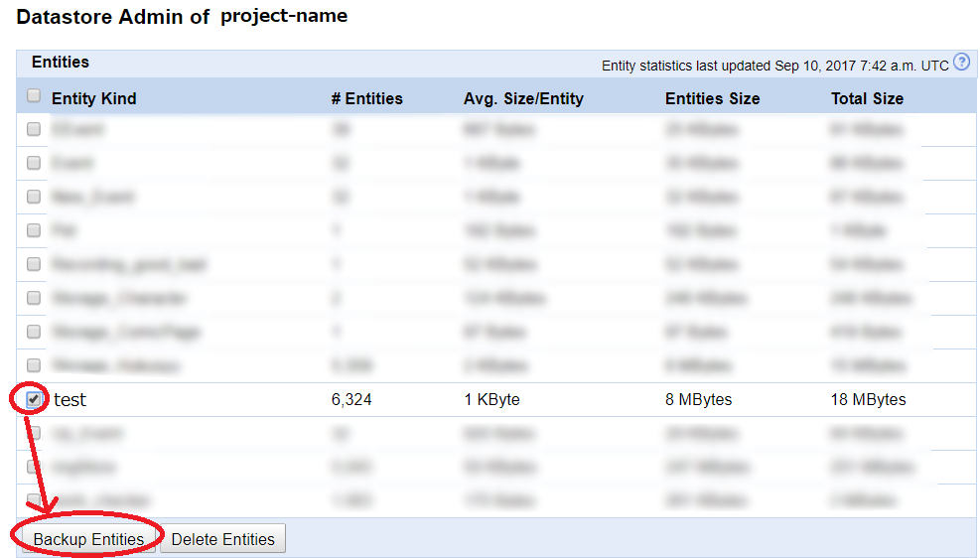Image resolution: width=980 pixels, height=558 pixels.
Task: Click the 8 MBytes entities size cell
Action: pyautogui.click(x=698, y=400)
